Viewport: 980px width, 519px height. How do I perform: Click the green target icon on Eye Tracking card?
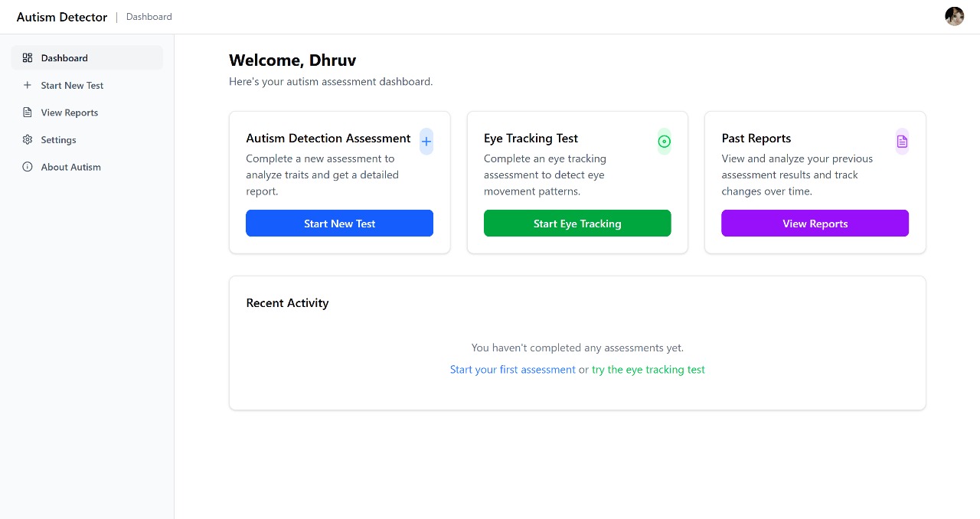(x=665, y=142)
